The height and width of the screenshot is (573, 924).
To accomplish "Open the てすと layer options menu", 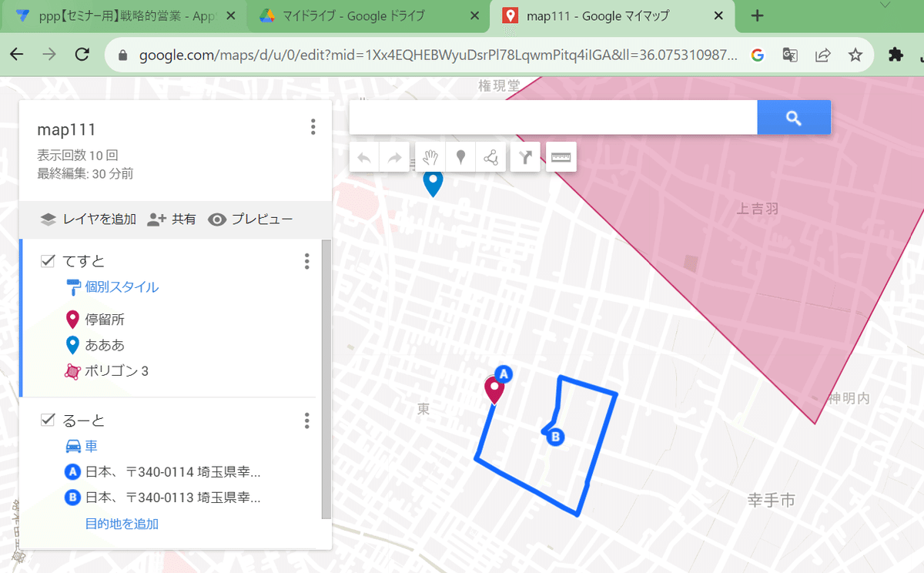I will [x=306, y=261].
